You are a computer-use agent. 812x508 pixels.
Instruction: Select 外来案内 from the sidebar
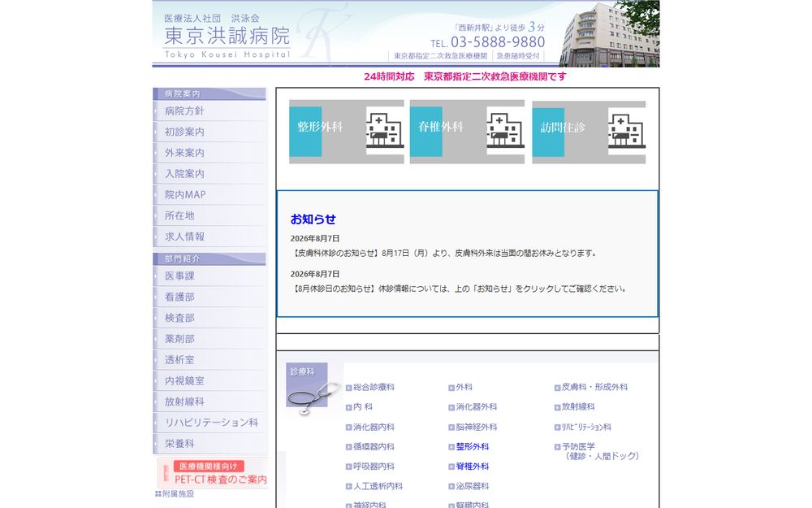coord(209,153)
